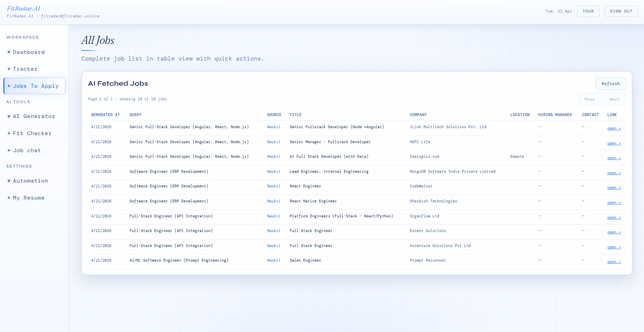Screen dimensions: 644x332
Task: Click the CONTACT column header
Action: pos(590,115)
